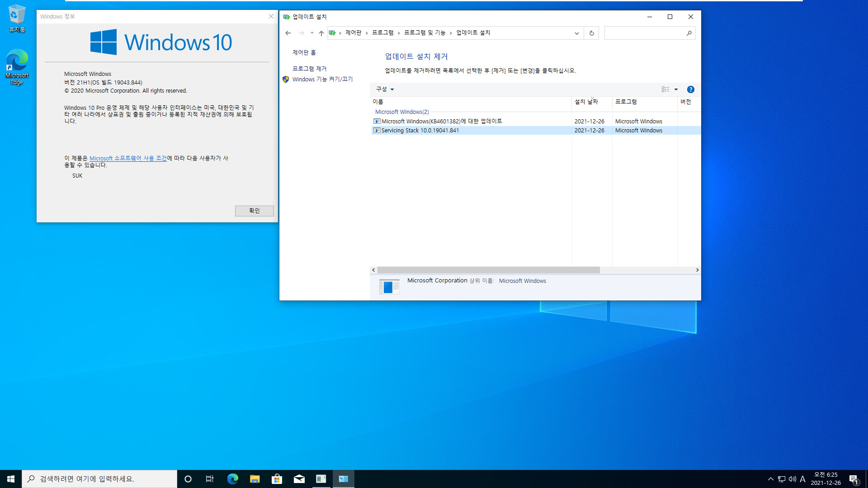
Task: Launch Edge from the taskbar
Action: pos(232,479)
